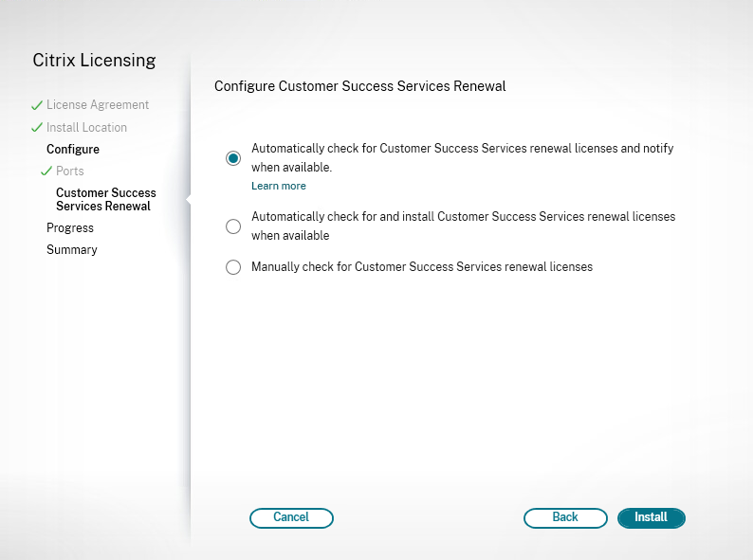Start installation with the Install button
Screen dimensions: 753x560
pyautogui.click(x=651, y=517)
